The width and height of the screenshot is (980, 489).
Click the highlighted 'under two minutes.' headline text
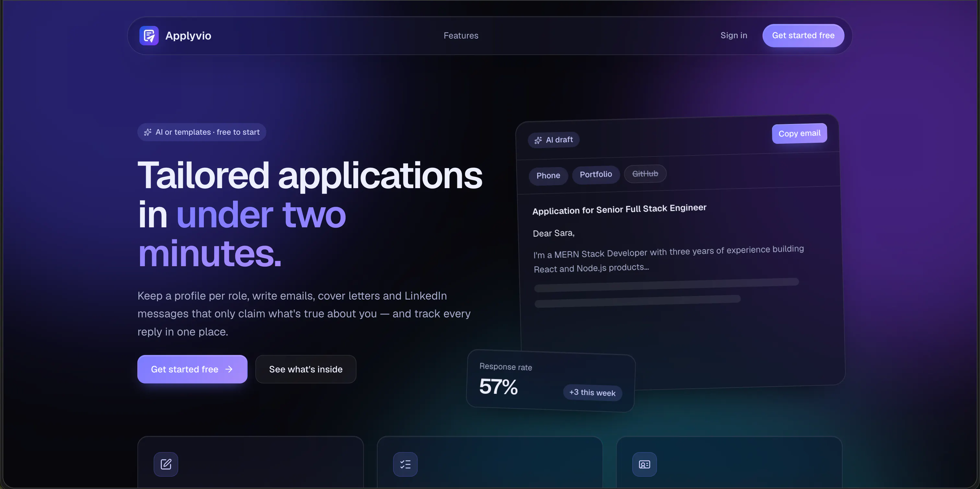coord(242,234)
